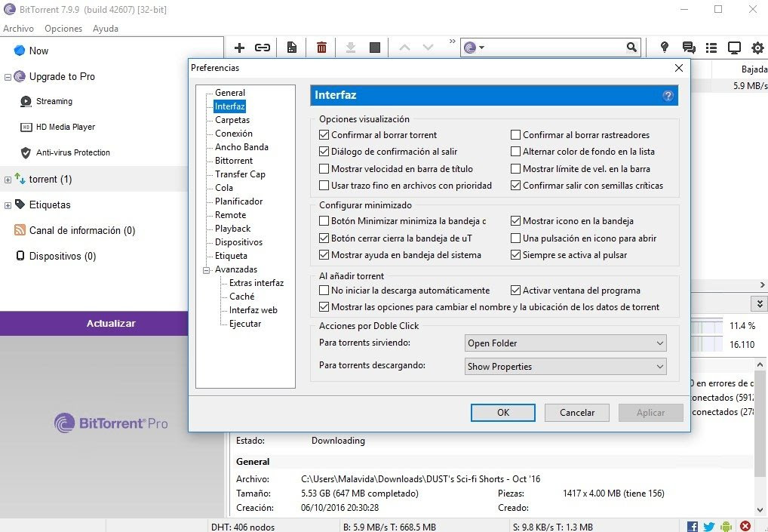Screen dimensions: 768x532
Task: Enable Mostrar velocidad en barra de título
Action: (324, 168)
